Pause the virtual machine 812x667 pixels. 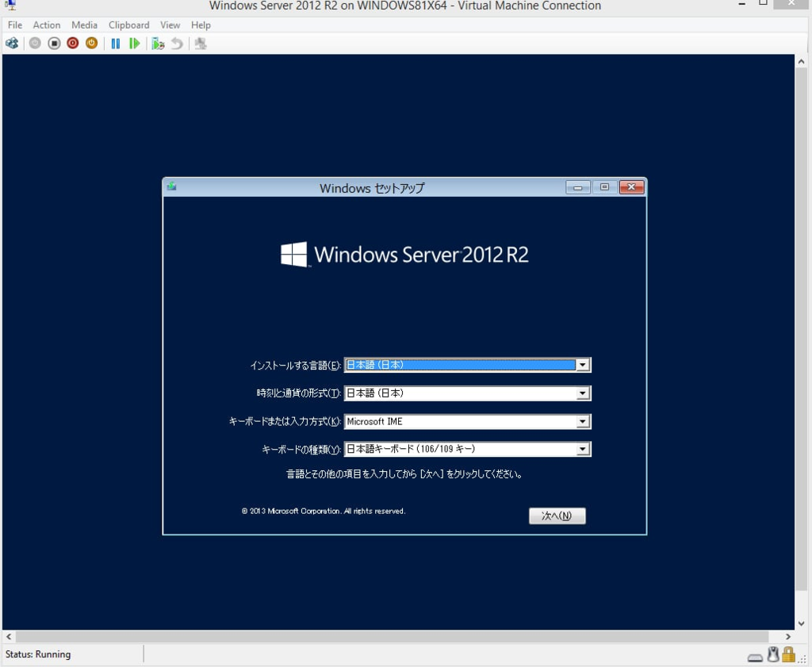(116, 44)
